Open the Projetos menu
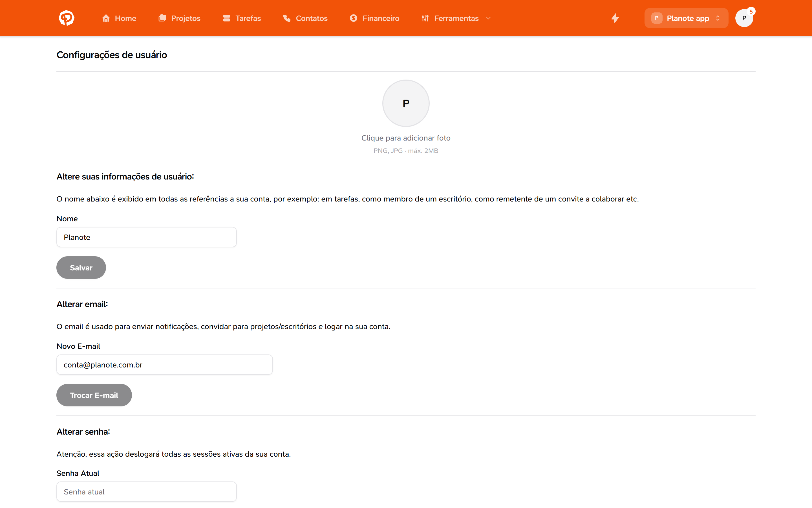812x508 pixels. coord(180,18)
